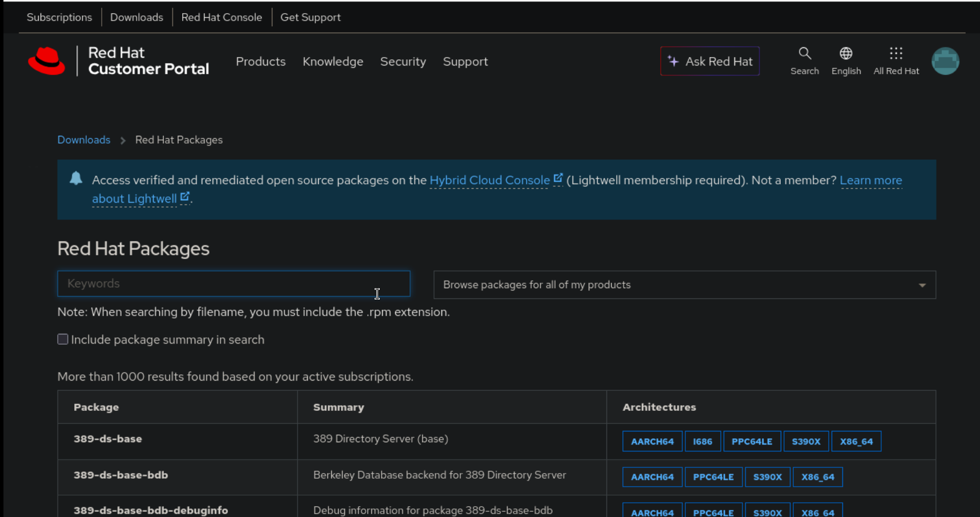The width and height of the screenshot is (980, 517).
Task: Open the Support menu
Action: 465,62
